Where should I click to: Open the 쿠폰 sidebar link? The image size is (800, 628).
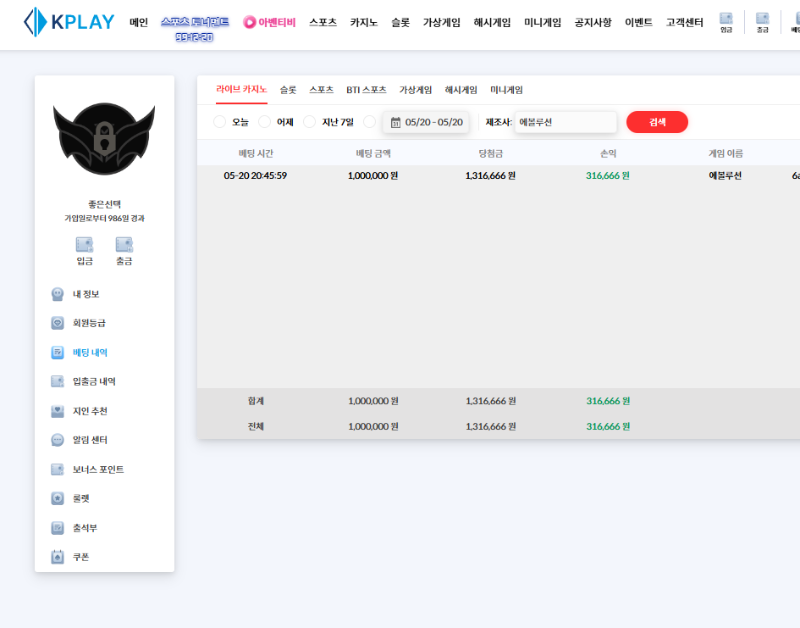pos(81,557)
